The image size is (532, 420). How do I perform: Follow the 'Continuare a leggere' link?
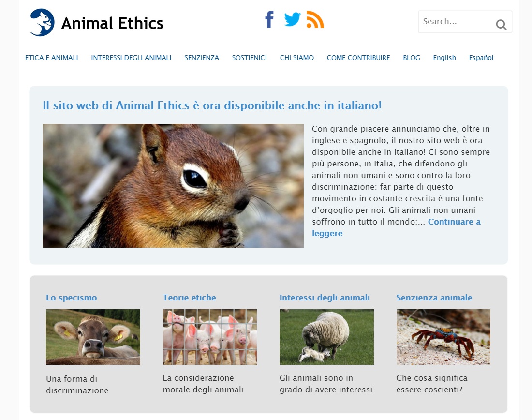[396, 227]
